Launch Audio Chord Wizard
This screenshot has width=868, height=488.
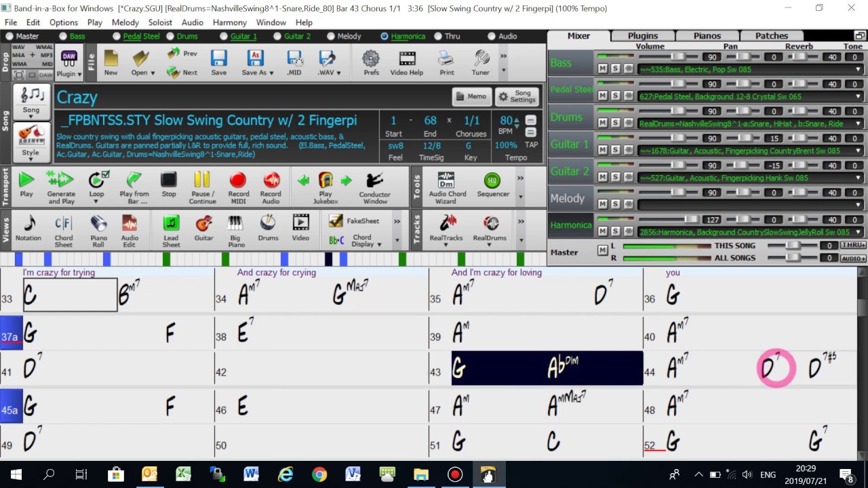(x=448, y=186)
